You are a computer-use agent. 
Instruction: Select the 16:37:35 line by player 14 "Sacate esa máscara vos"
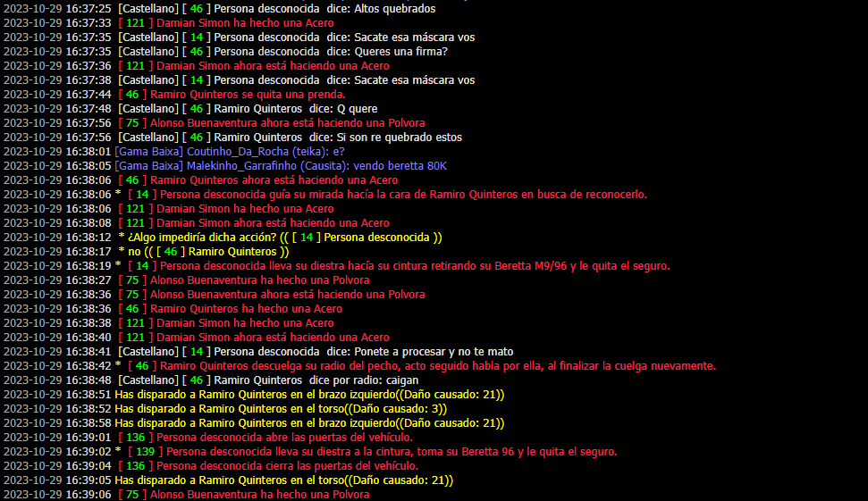[240, 38]
